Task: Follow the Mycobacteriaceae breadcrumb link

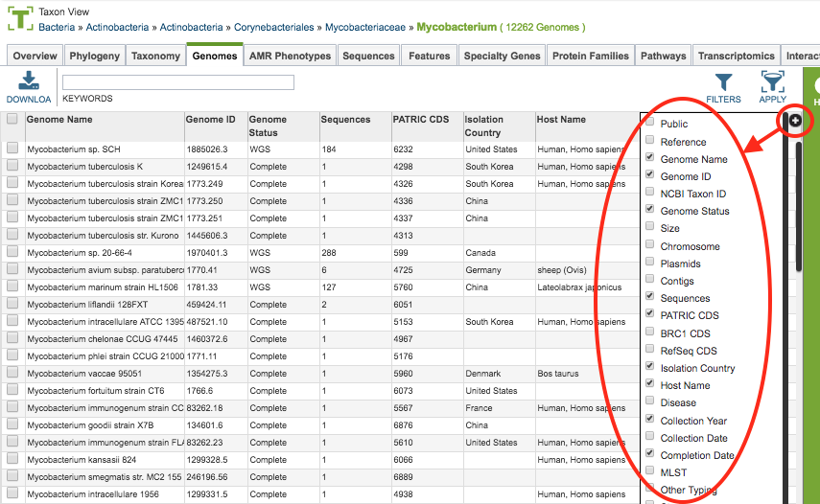Action: coord(365,27)
